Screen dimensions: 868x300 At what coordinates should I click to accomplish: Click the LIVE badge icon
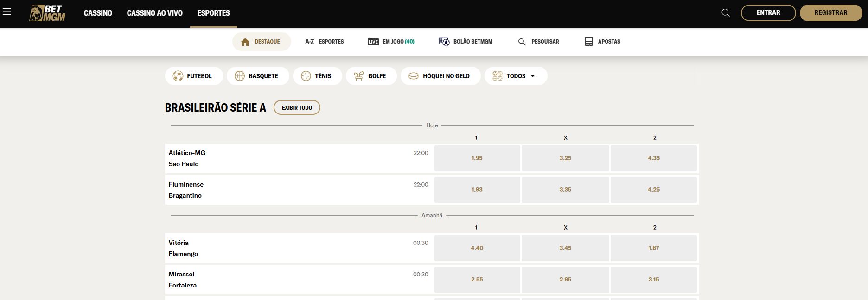(x=373, y=42)
